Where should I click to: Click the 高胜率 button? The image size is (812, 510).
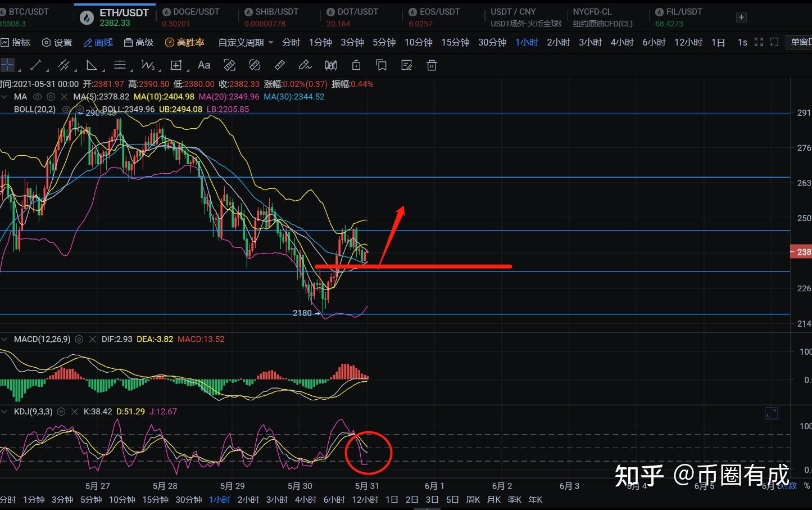(185, 42)
